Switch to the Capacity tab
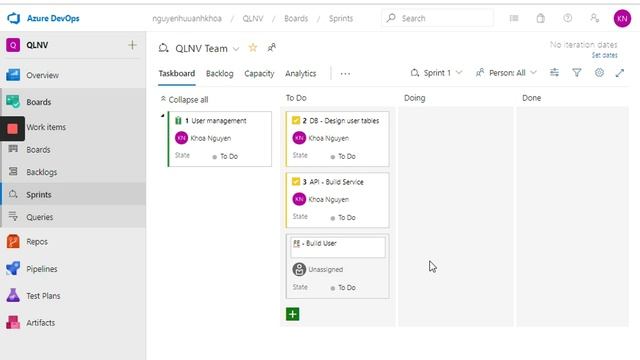Screen dimensions: 640x360 (x=259, y=73)
